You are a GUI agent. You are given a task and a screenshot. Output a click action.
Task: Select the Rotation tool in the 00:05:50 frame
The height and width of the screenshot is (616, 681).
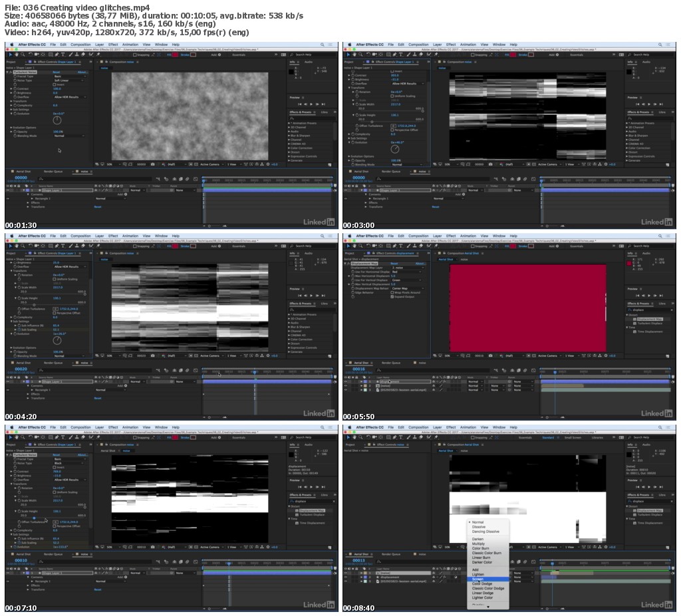click(x=368, y=246)
